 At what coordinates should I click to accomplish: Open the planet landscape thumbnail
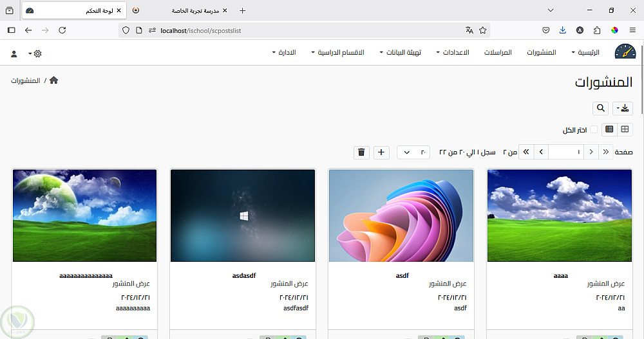[84, 215]
